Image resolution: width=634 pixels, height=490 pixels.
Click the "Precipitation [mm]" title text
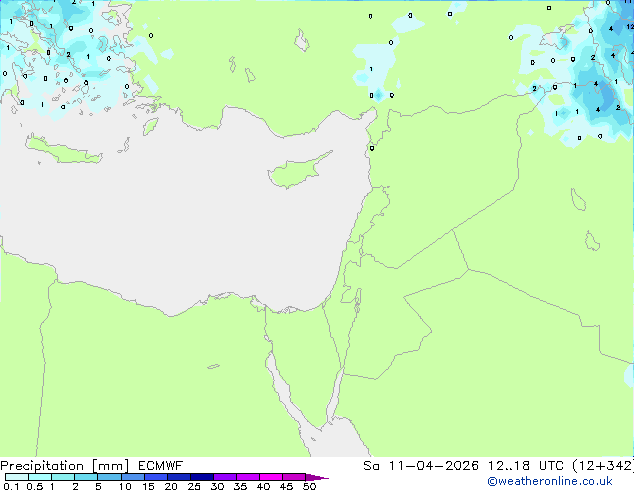pyautogui.click(x=65, y=466)
